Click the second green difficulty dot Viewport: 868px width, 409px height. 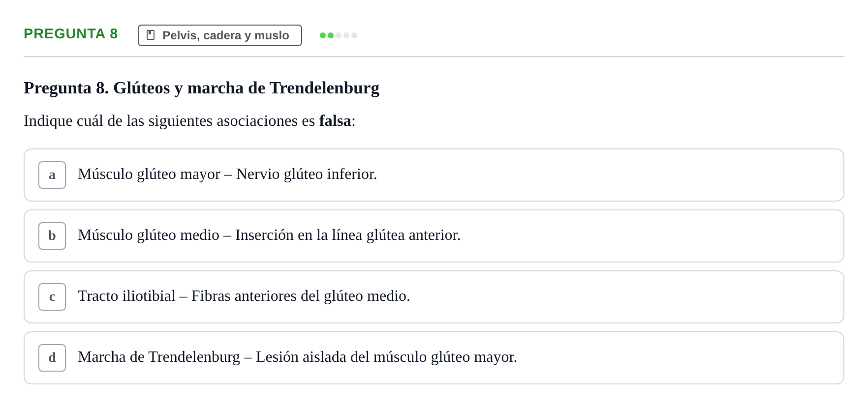click(331, 35)
